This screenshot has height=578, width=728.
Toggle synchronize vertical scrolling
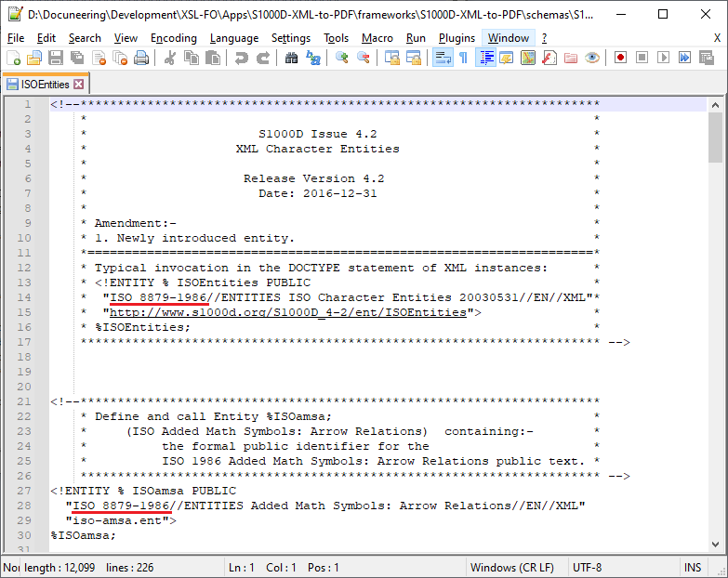[392, 58]
